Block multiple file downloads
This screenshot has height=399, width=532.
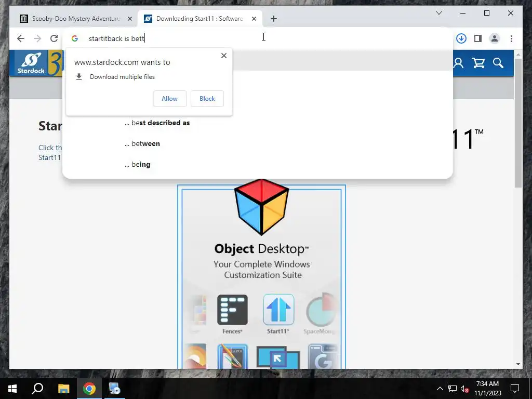(x=207, y=98)
